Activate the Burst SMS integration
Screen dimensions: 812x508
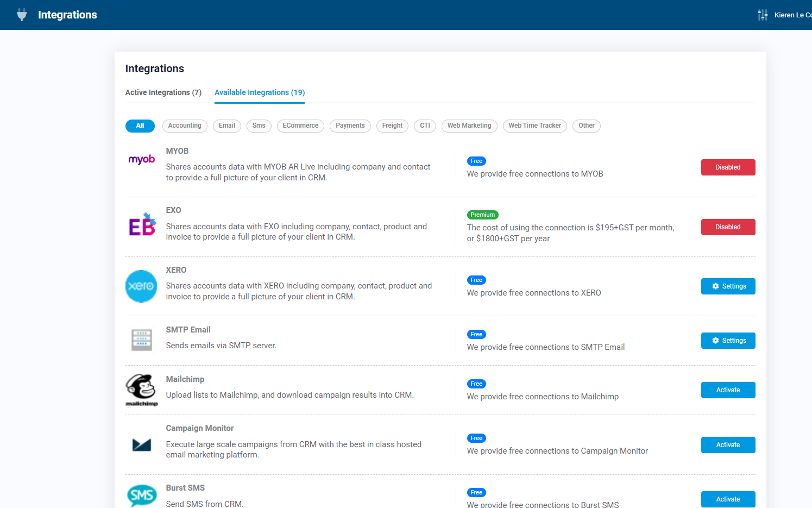tap(728, 499)
